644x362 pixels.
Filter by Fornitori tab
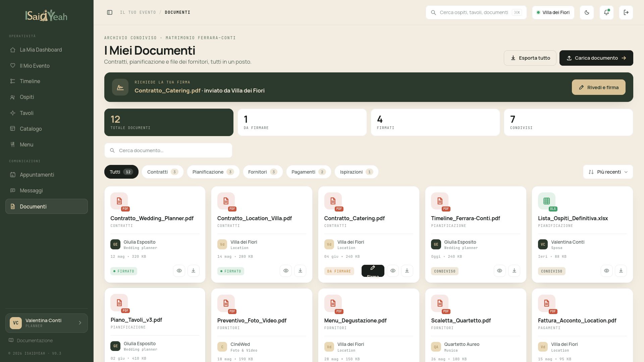click(263, 172)
